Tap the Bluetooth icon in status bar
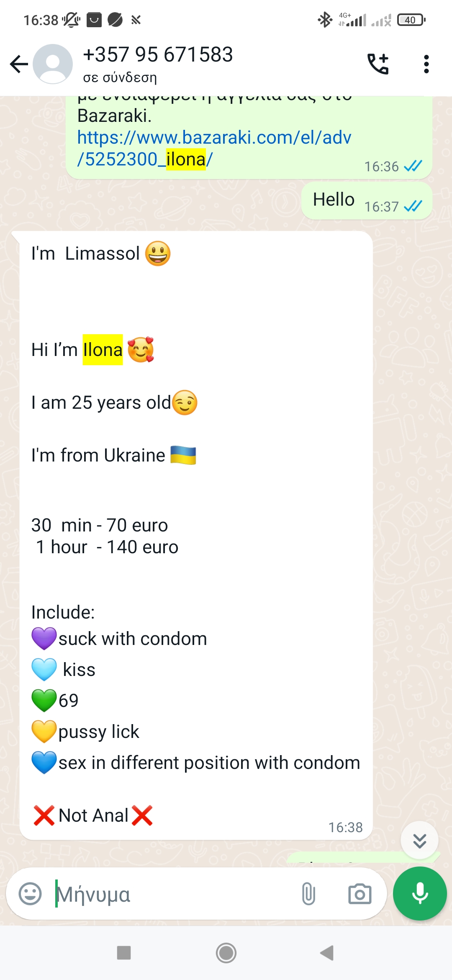 pos(325,20)
